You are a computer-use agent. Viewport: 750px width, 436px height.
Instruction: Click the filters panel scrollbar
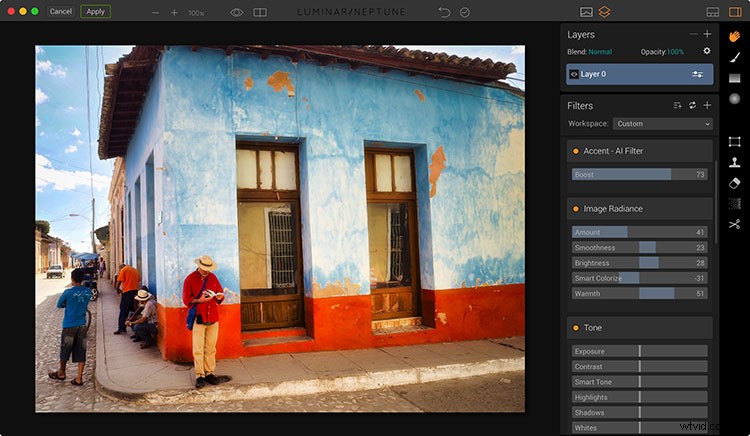click(716, 201)
